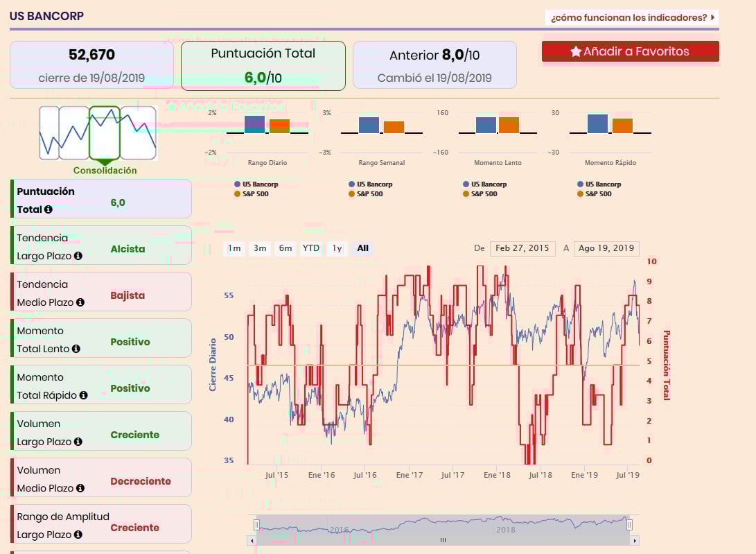The width and height of the screenshot is (756, 554).
Task: Toggle US Bancorp legend under Momento Lento
Action: coord(484,184)
